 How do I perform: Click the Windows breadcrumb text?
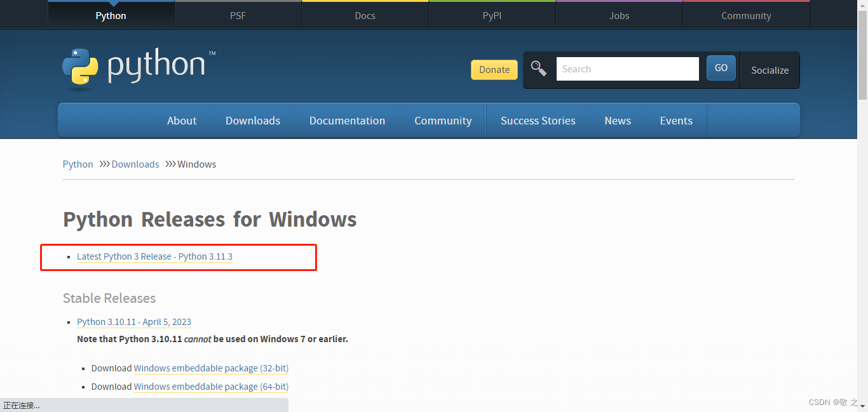pos(197,164)
